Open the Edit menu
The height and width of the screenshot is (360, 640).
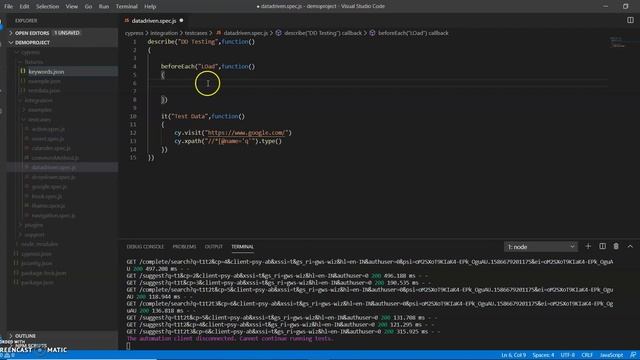(24, 6)
